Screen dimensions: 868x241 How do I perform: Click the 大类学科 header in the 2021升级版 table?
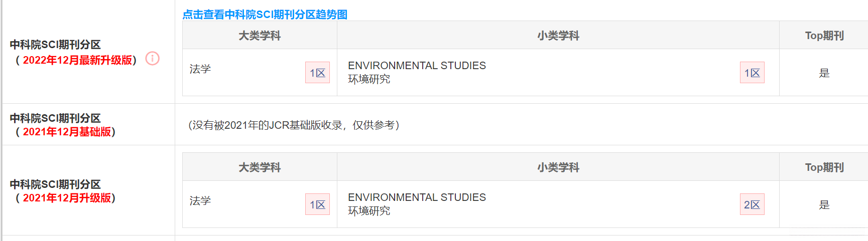[260, 167]
